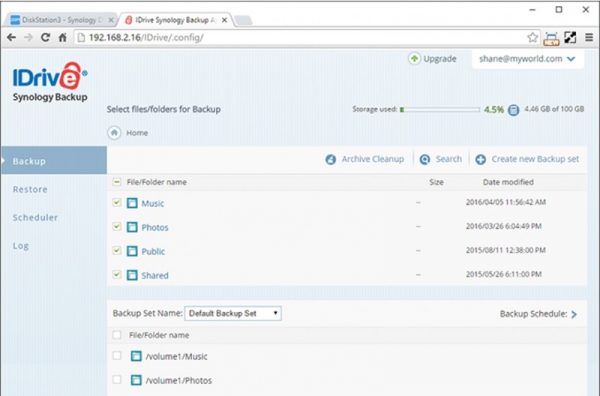Click the Public folder icon
This screenshot has height=396, width=600.
(132, 251)
